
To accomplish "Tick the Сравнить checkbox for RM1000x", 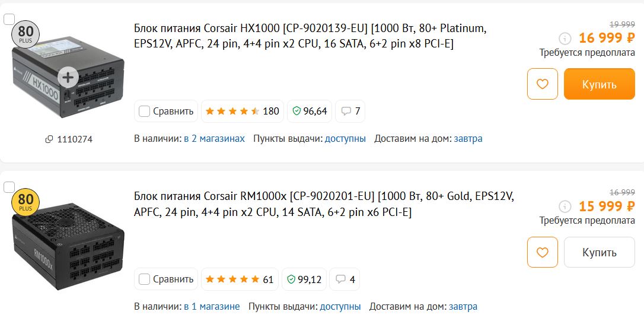I will (x=144, y=279).
